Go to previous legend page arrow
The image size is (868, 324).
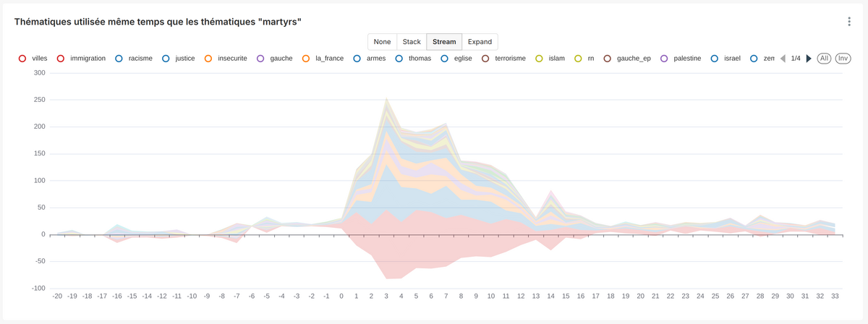(x=783, y=59)
